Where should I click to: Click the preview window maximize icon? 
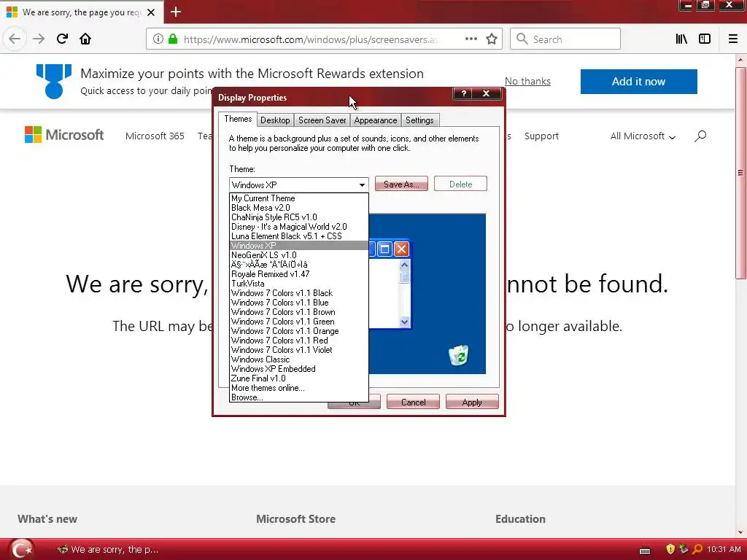(x=385, y=249)
